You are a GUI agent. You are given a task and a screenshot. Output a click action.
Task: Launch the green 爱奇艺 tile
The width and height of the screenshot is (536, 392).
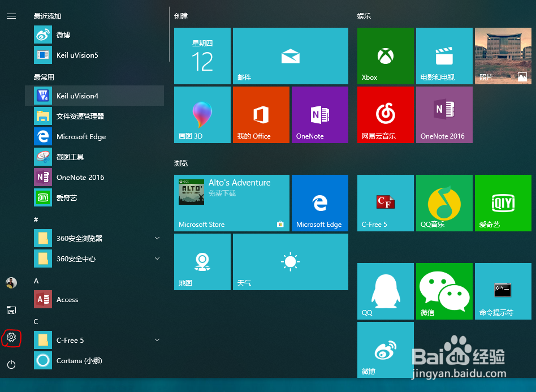pyautogui.click(x=503, y=203)
